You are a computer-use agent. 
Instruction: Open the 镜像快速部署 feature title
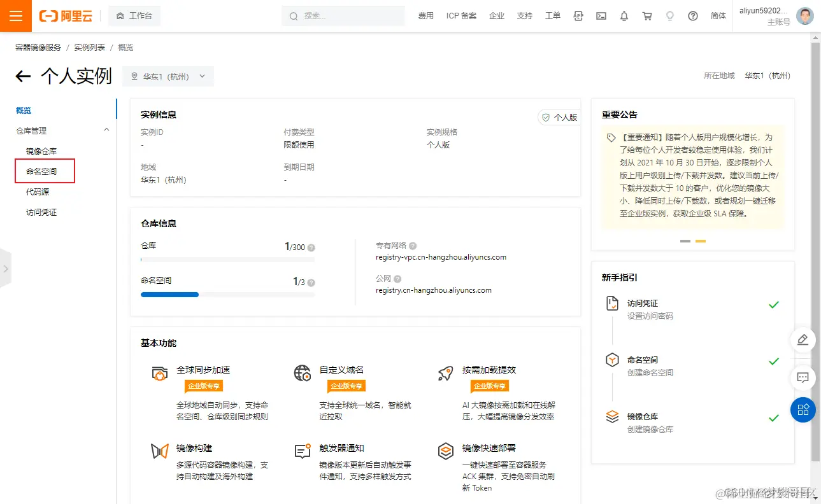click(x=489, y=449)
